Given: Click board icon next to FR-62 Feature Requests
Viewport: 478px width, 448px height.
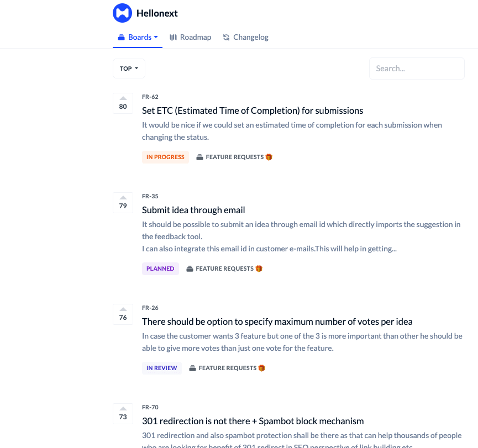Looking at the screenshot, I should [x=199, y=157].
